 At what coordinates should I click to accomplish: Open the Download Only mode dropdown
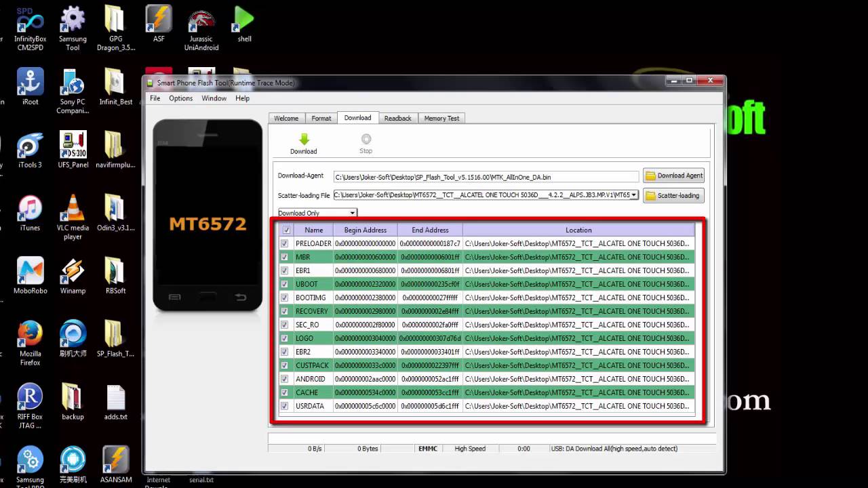[x=317, y=213]
